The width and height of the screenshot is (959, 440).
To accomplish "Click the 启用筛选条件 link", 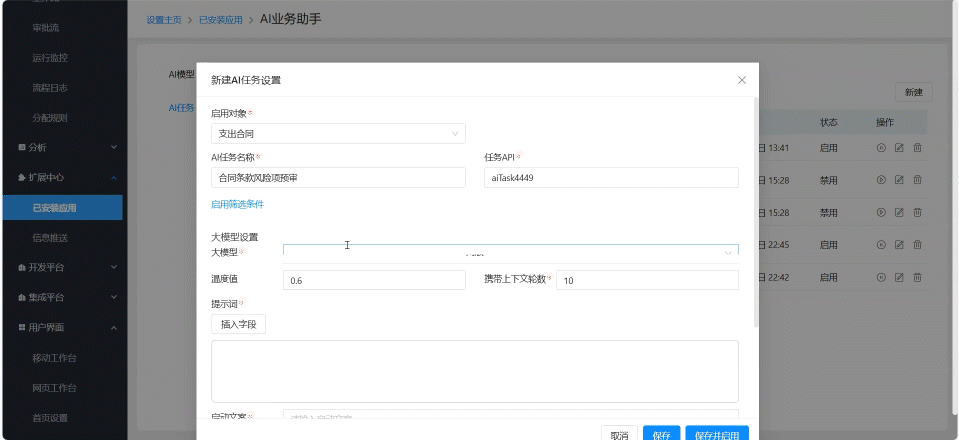I will coord(237,204).
